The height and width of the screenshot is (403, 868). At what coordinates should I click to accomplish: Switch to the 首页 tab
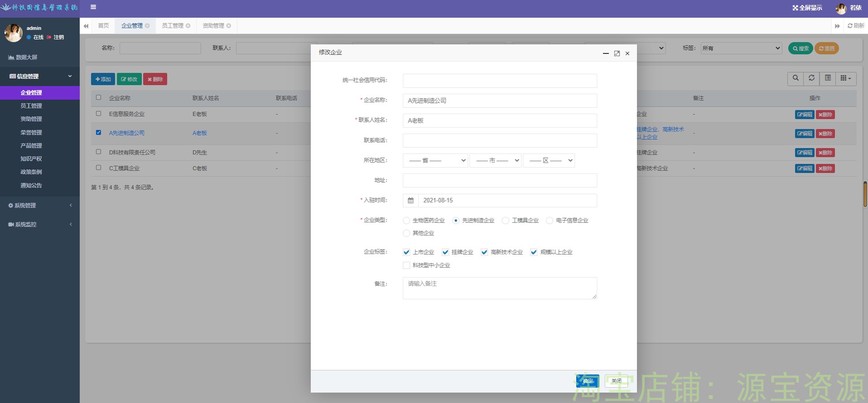(x=103, y=26)
